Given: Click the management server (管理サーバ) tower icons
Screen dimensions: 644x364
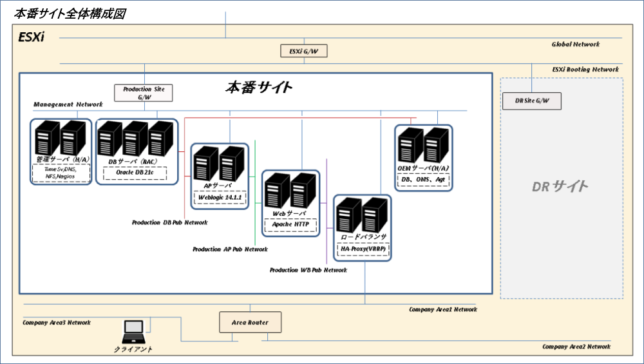Looking at the screenshot, I should [61, 139].
